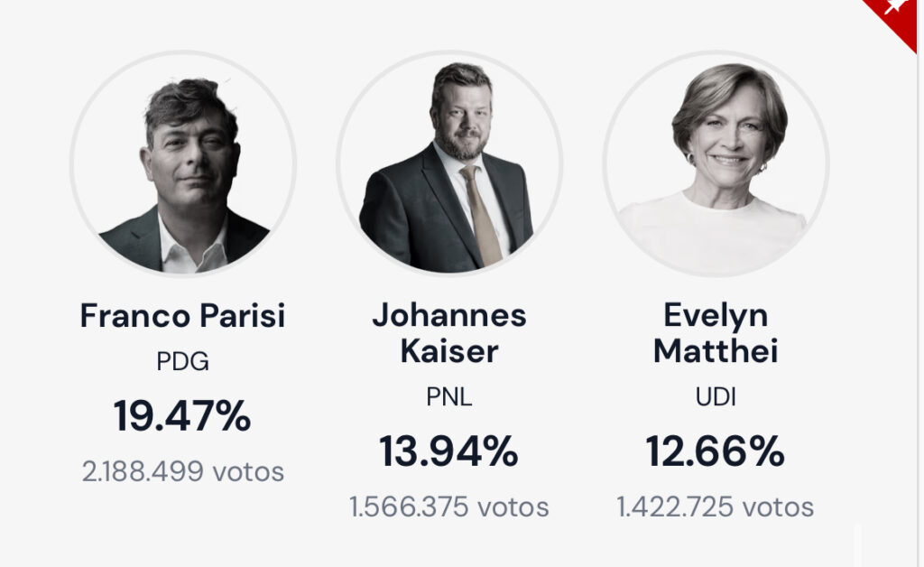Select the UDI party label

coord(716,397)
